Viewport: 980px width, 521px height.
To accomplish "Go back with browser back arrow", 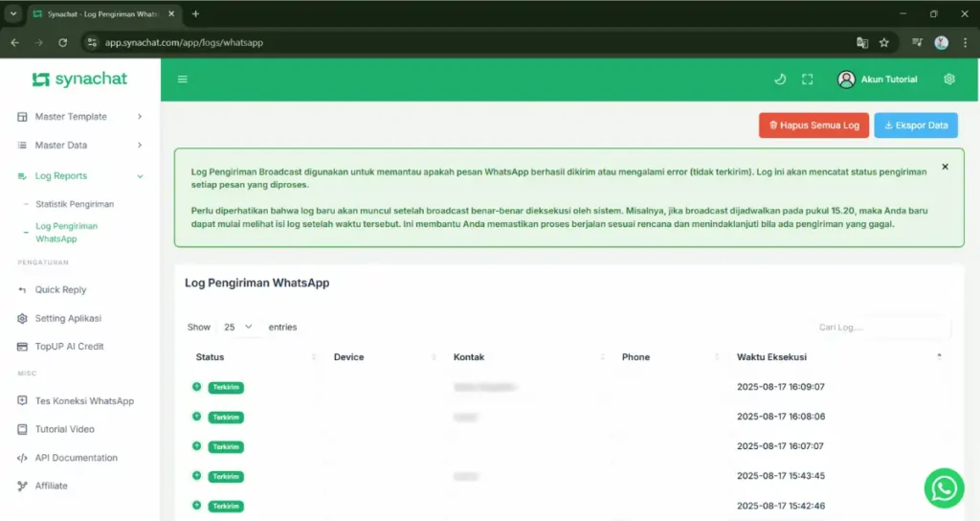I will tap(15, 42).
